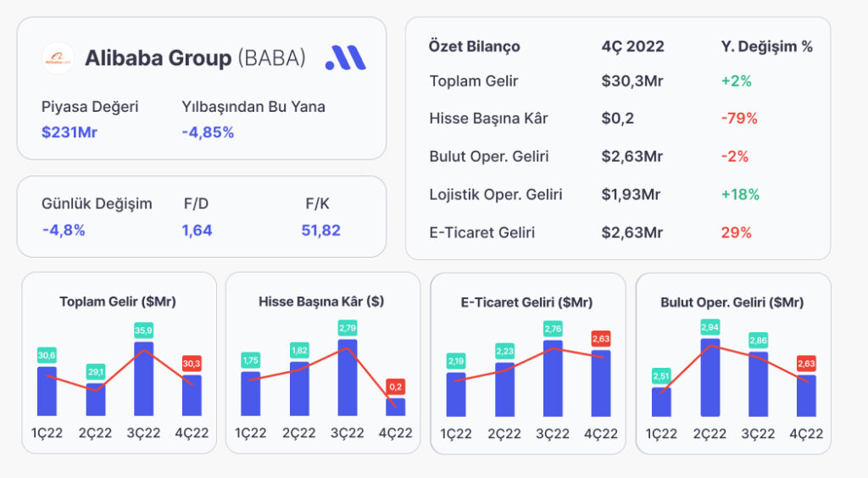Select the -4,8% daily change value
Image resolution: width=868 pixels, height=478 pixels.
click(x=64, y=231)
